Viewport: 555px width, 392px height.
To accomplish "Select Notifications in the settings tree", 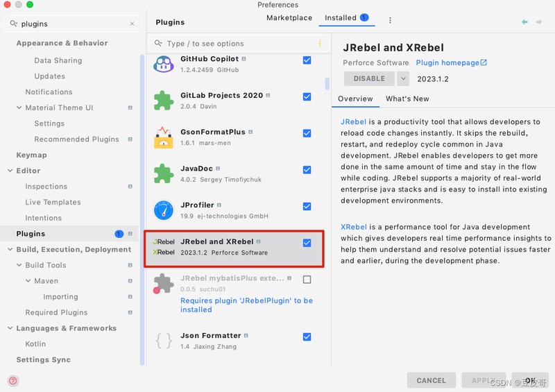I will (x=49, y=92).
